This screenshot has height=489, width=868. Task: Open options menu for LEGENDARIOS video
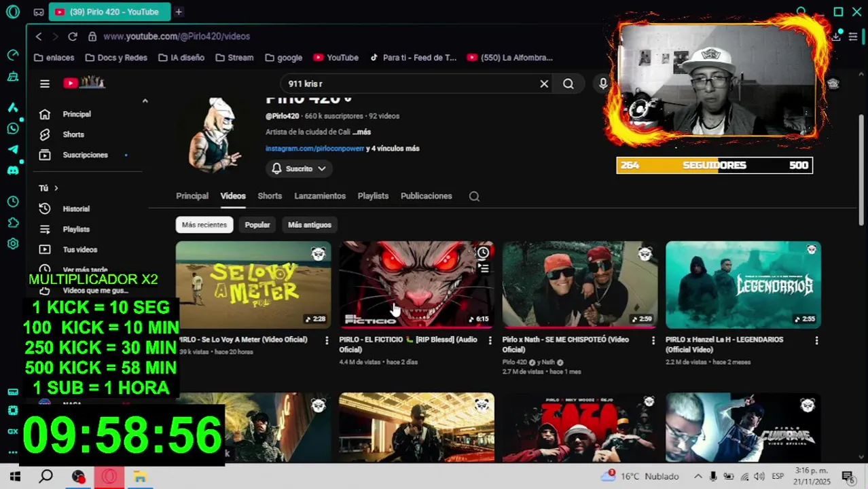point(816,340)
